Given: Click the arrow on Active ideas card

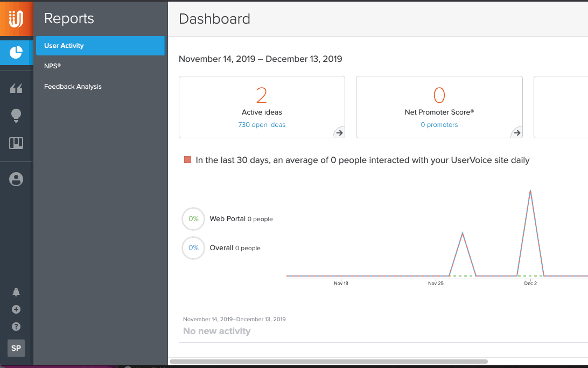Looking at the screenshot, I should pyautogui.click(x=339, y=133).
